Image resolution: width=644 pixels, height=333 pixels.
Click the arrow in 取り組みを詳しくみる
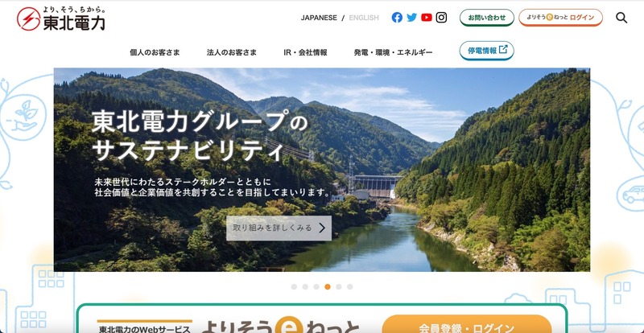[x=323, y=228]
